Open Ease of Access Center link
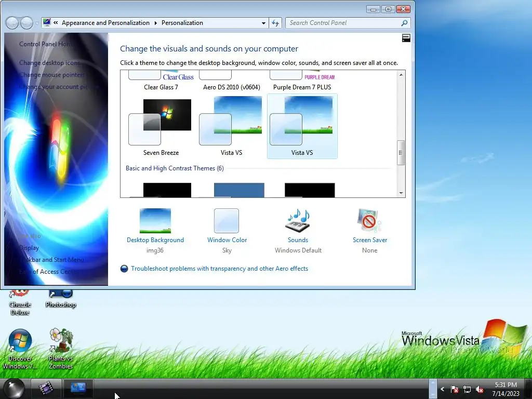Viewport: 532px width, 399px height. [x=49, y=271]
